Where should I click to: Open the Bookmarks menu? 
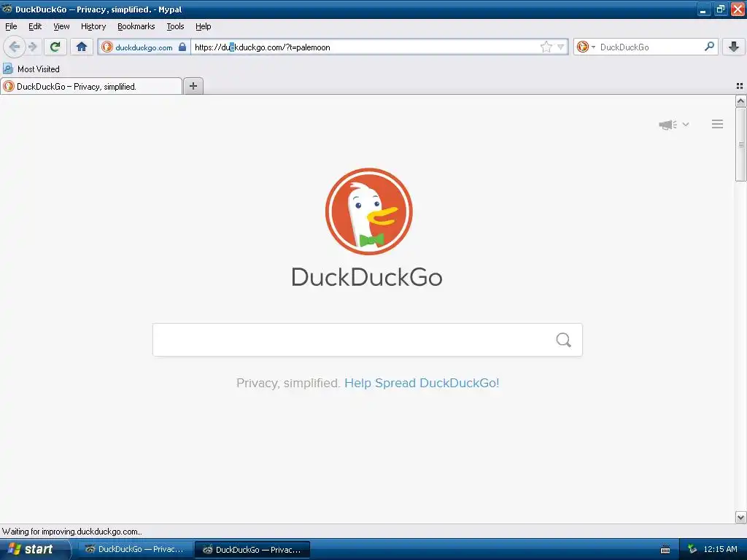pos(136,27)
